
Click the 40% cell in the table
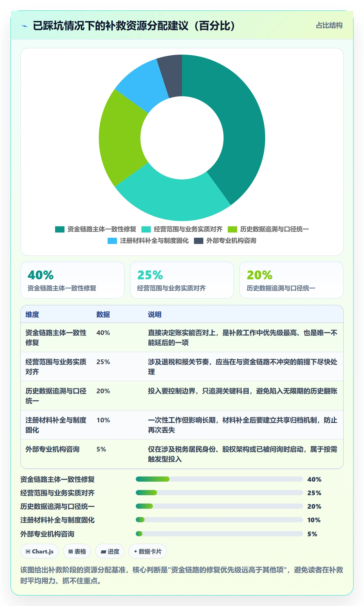point(103,333)
